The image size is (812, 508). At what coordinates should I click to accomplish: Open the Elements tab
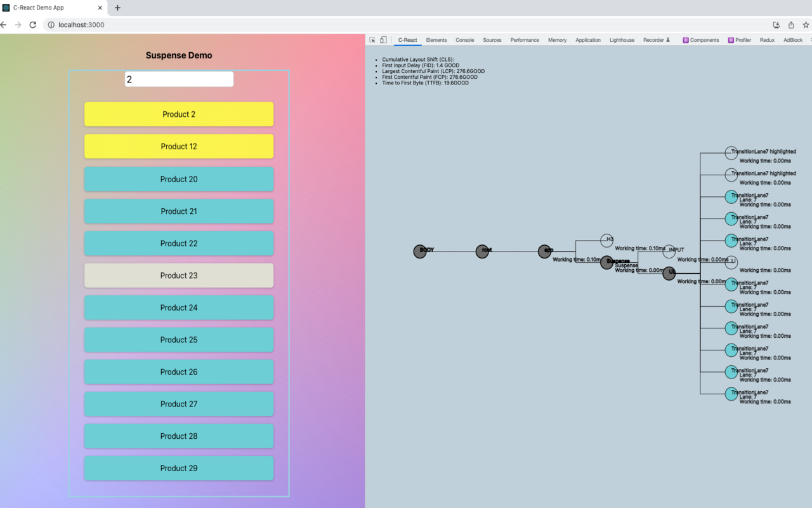coord(436,40)
